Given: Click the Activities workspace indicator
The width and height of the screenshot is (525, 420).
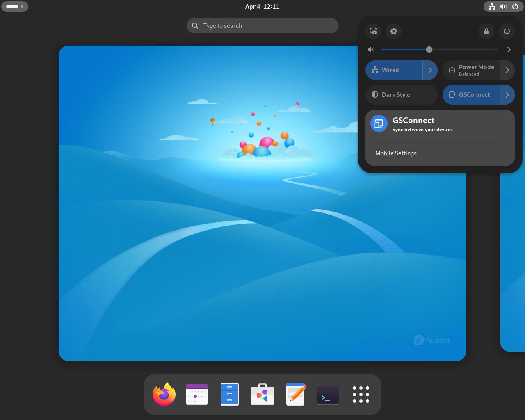Looking at the screenshot, I should [15, 7].
